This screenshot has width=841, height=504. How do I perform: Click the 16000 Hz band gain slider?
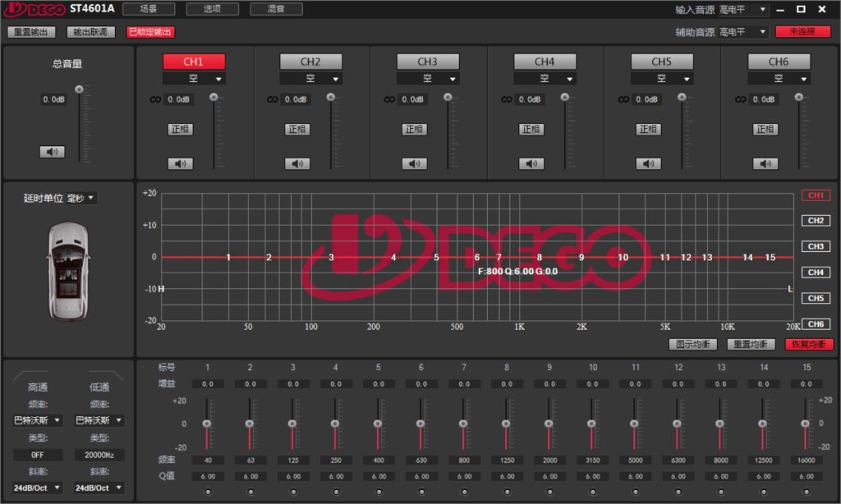point(805,424)
